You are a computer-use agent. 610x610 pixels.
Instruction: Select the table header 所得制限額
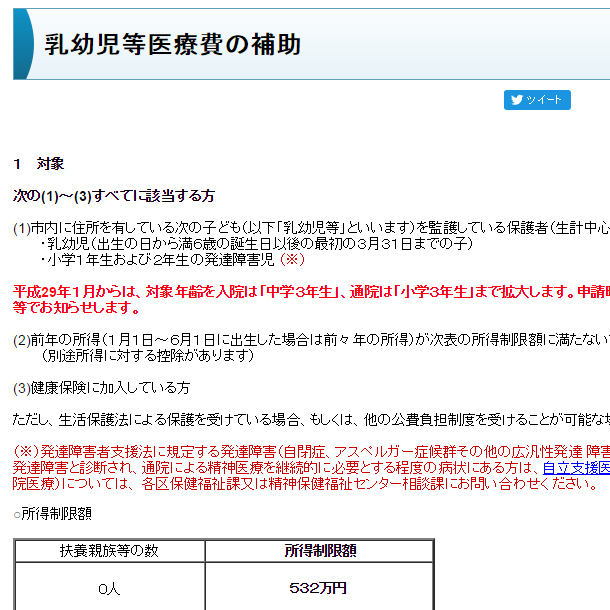click(319, 550)
